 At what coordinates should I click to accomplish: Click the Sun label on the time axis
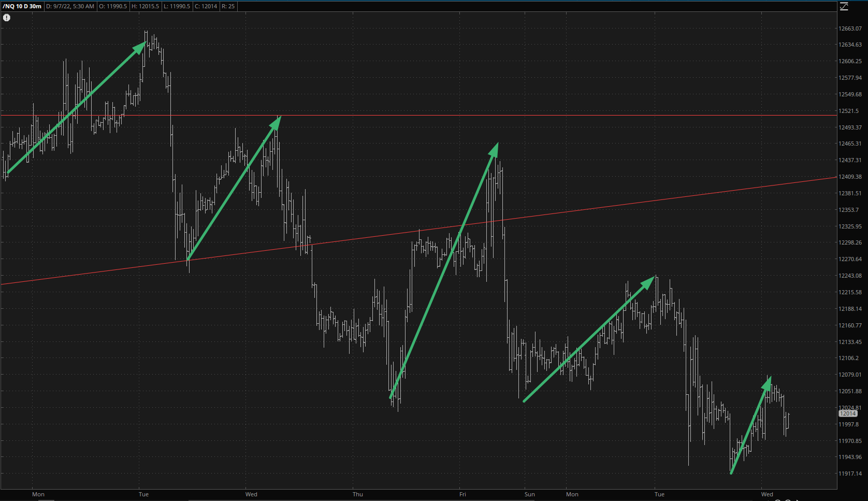point(529,494)
